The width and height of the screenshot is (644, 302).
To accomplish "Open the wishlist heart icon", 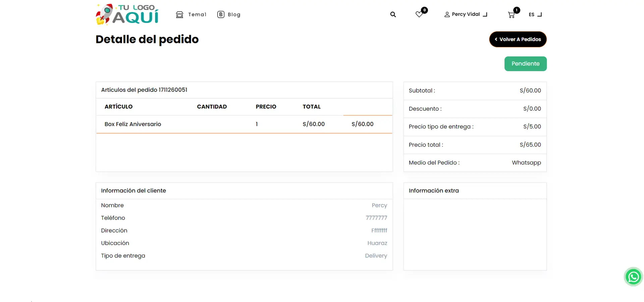I will (x=419, y=14).
